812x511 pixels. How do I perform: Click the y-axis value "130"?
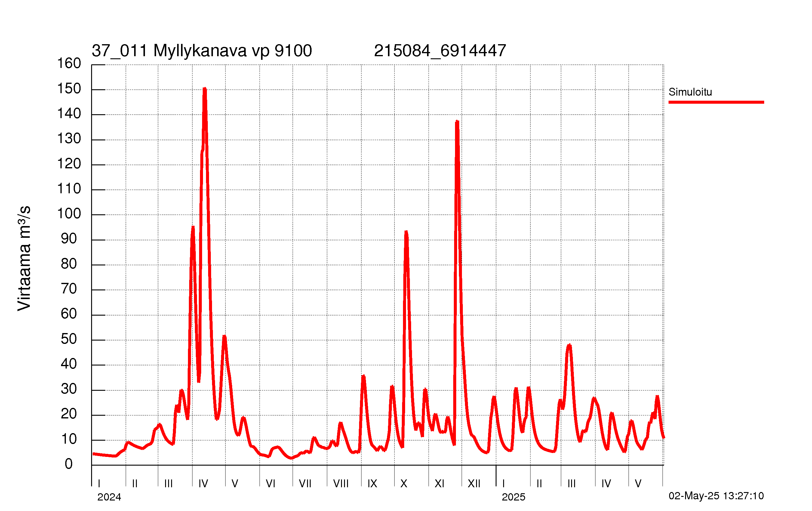coord(69,139)
